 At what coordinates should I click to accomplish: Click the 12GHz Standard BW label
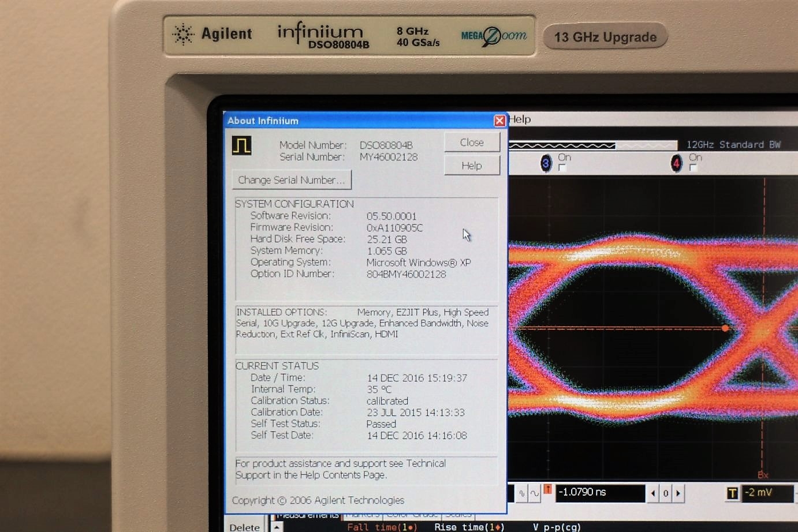pyautogui.click(x=733, y=145)
